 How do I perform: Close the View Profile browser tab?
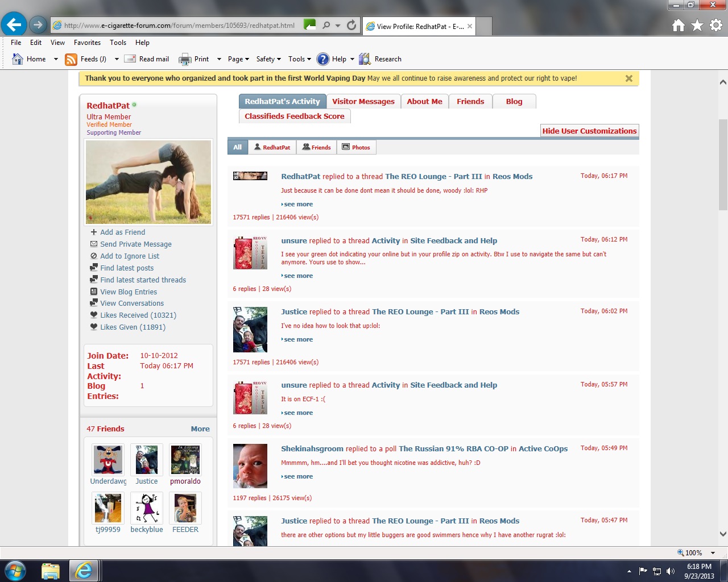point(470,26)
